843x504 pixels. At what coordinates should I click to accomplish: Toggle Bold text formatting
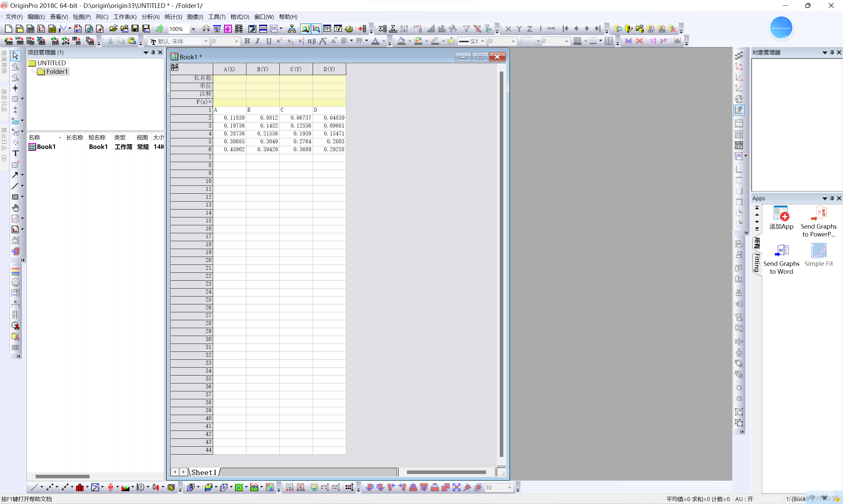[247, 41]
